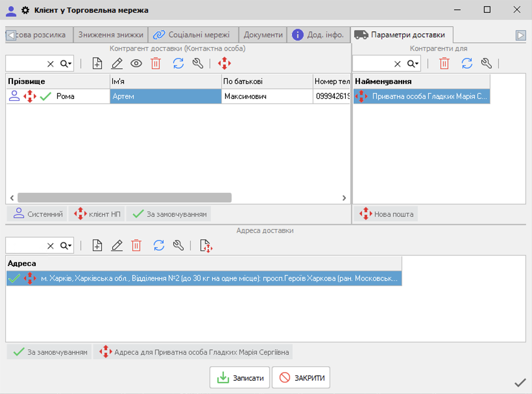Expand search dropdown in contacts toolbar

pyautogui.click(x=66, y=64)
